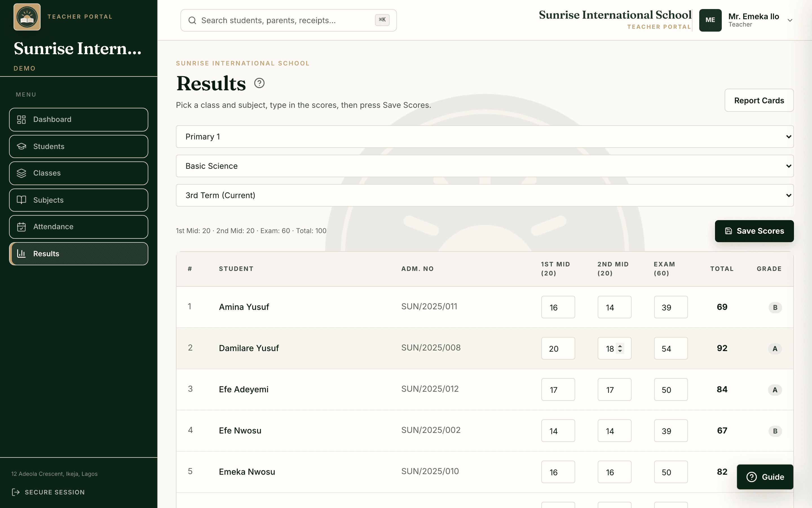This screenshot has width=812, height=508.
Task: Click Efe Nwosu's 2nd Mid score field
Action: [x=614, y=431]
